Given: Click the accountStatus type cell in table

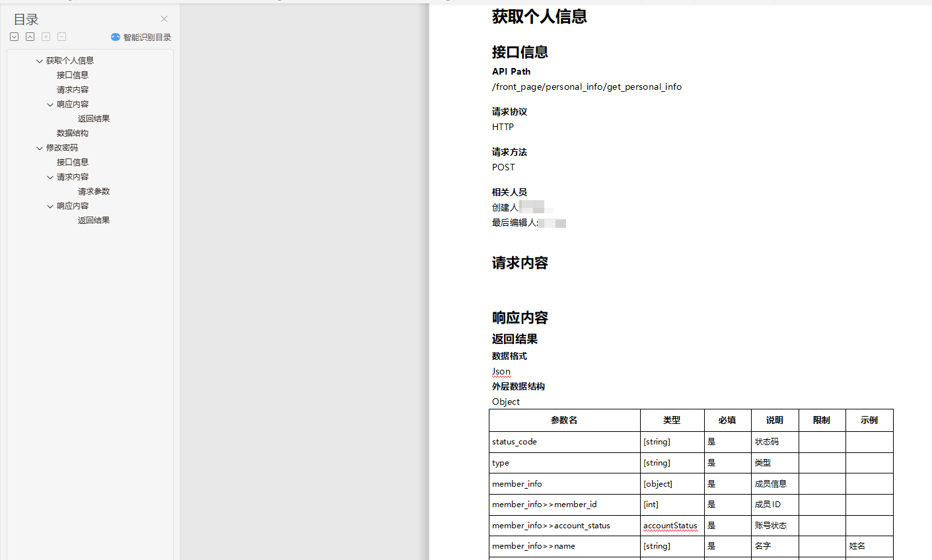Looking at the screenshot, I should [670, 526].
